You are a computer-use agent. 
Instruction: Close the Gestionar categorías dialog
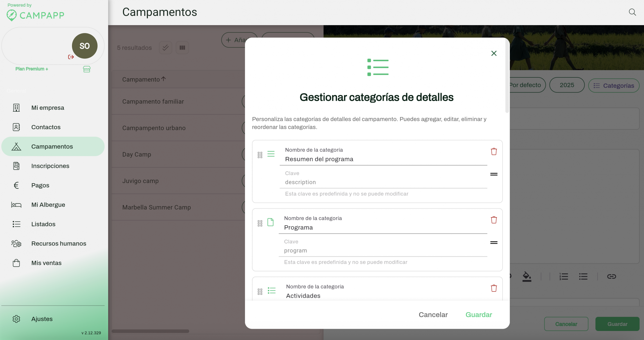click(x=494, y=53)
